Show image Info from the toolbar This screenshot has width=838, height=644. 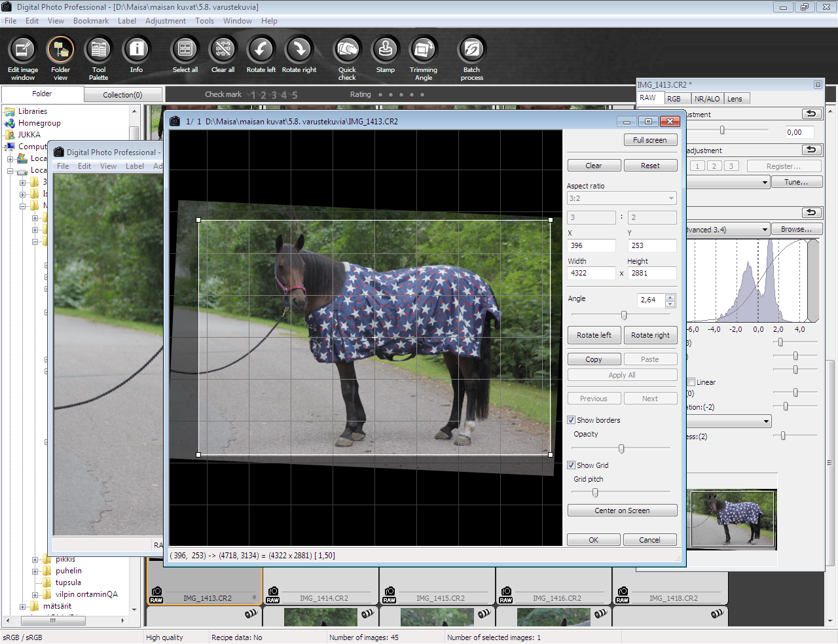pos(136,50)
